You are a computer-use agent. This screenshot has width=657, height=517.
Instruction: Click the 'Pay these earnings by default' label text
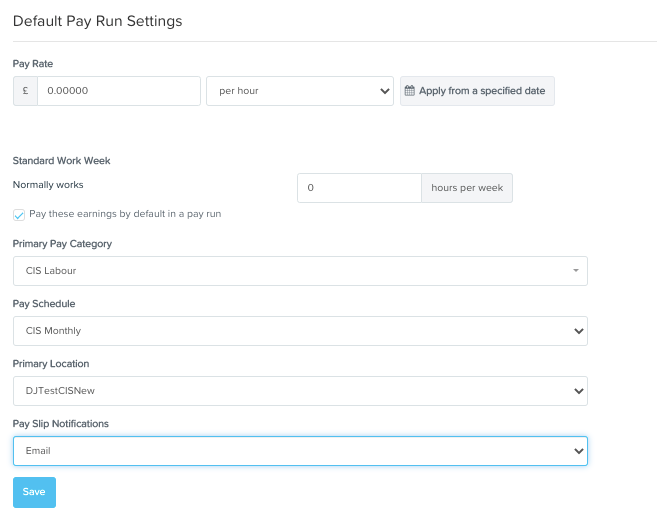point(125,214)
